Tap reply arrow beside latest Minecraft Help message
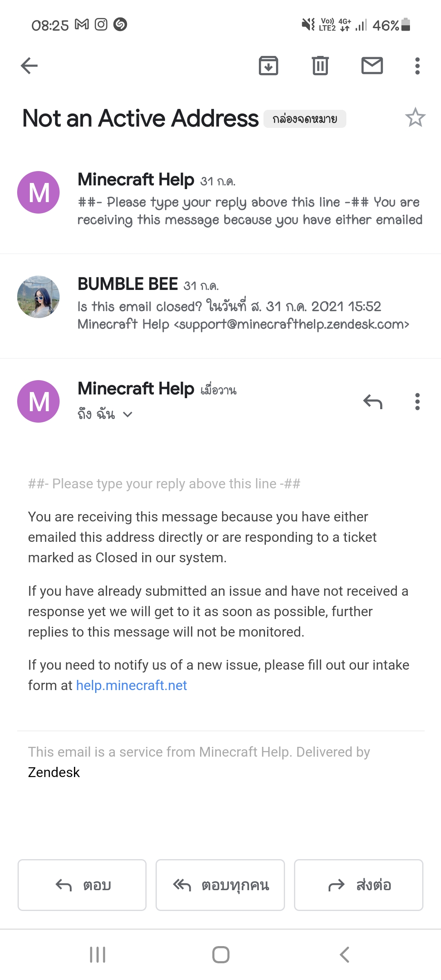 (x=372, y=402)
